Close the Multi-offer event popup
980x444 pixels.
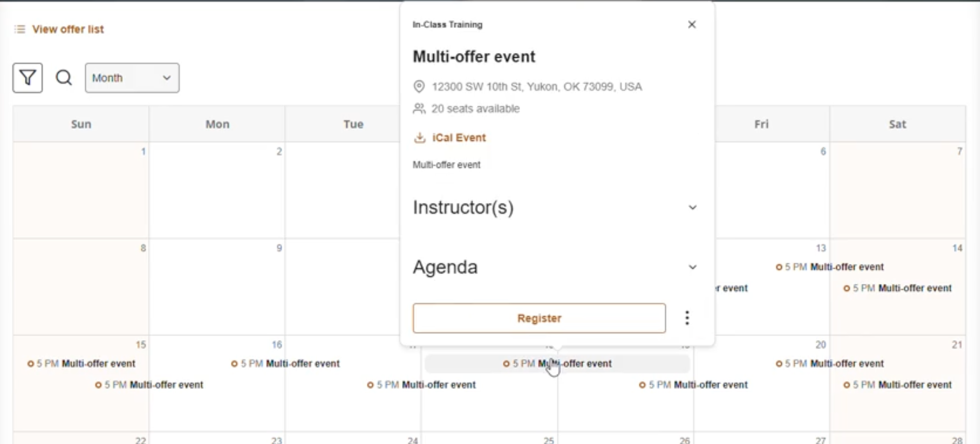pyautogui.click(x=692, y=24)
